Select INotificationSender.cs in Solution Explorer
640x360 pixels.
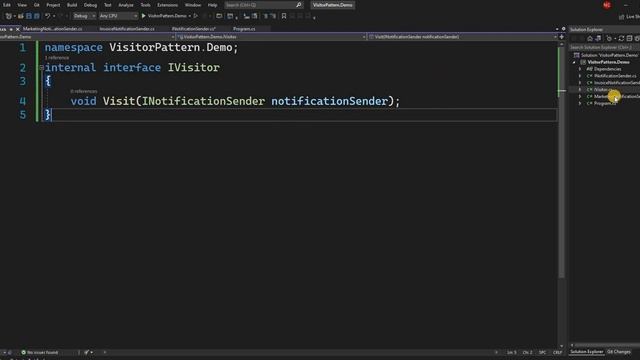(615, 76)
